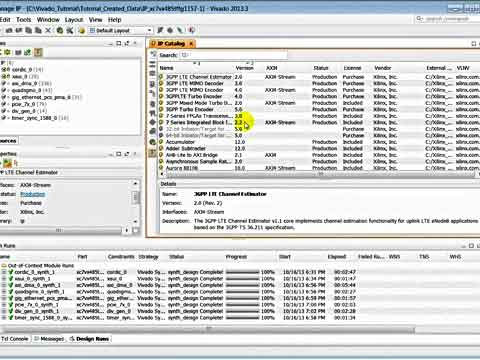Click the highlighted bottom icon in IP Catalog sidebar
This screenshot has height=360, width=480.
(x=153, y=153)
